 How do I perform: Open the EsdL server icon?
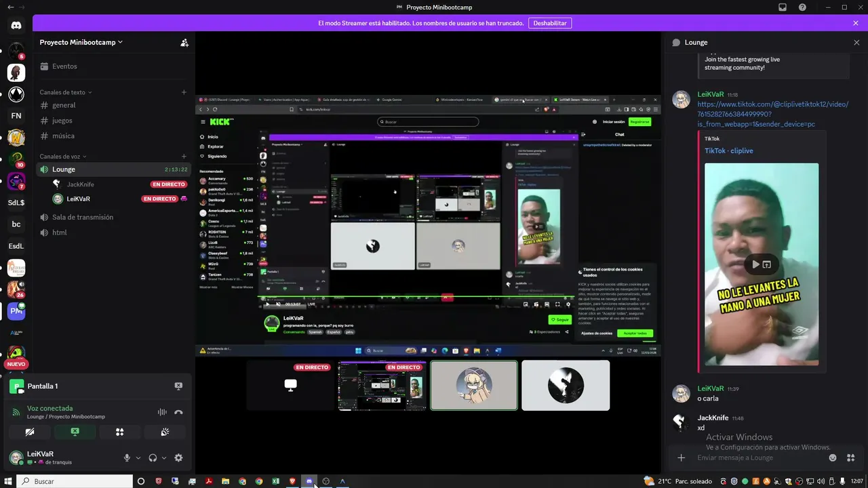[16, 246]
